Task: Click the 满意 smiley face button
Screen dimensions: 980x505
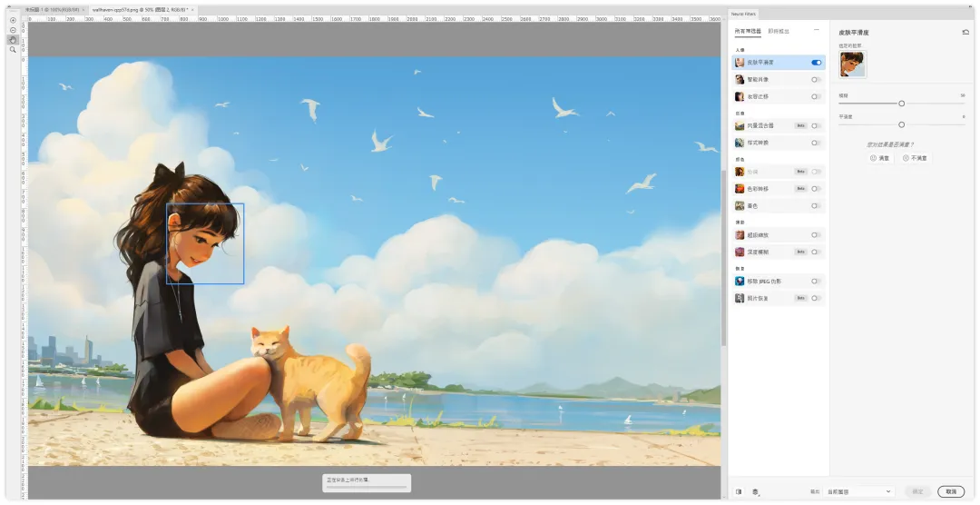Action: pyautogui.click(x=880, y=158)
